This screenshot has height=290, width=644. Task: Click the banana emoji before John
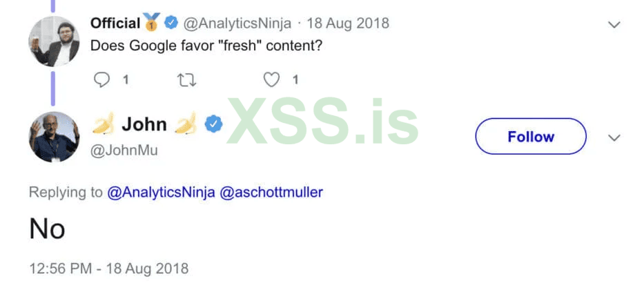[x=104, y=124]
